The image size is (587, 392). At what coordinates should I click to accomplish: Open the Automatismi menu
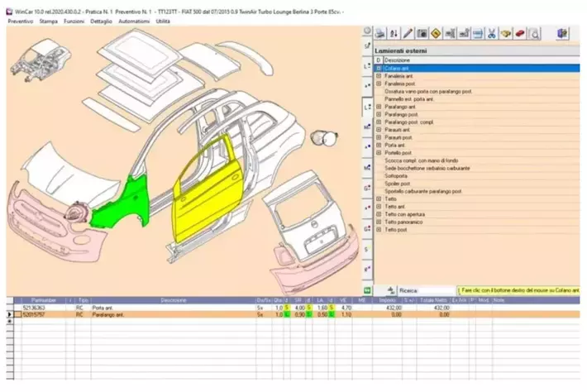point(133,21)
